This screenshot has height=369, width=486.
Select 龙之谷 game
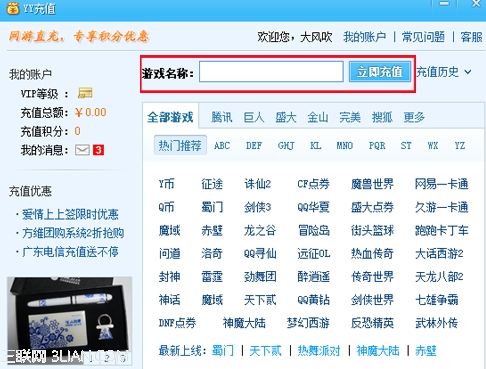pyautogui.click(x=260, y=230)
